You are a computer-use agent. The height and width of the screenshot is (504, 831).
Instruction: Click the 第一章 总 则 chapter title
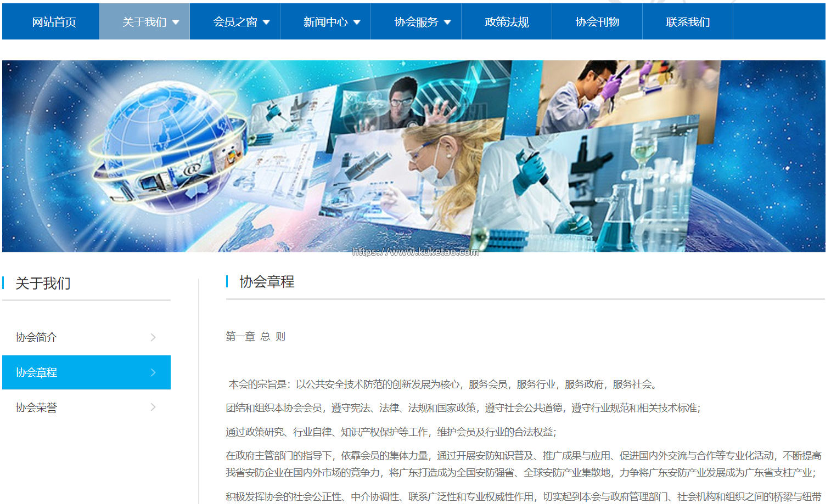[x=256, y=337]
